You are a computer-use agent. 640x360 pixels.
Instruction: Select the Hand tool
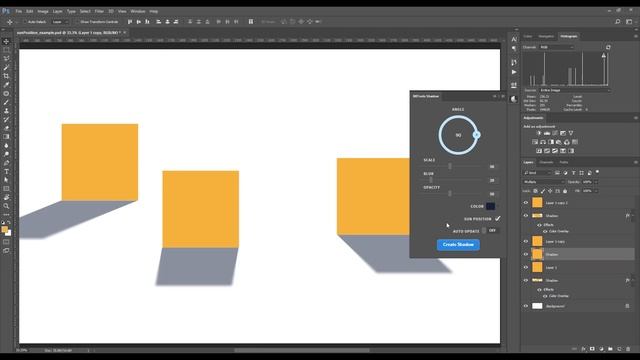[x=6, y=197]
